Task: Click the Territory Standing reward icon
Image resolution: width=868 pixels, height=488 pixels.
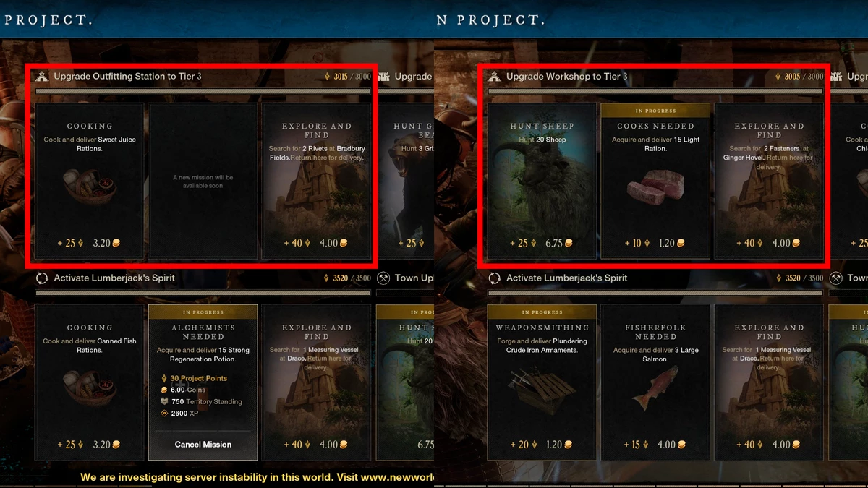Action: pos(163,401)
